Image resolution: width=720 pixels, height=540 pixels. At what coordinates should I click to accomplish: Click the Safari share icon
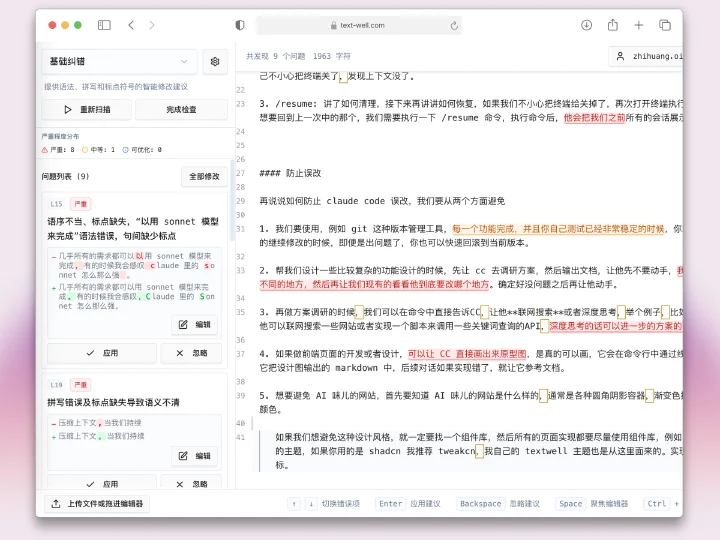pos(613,25)
